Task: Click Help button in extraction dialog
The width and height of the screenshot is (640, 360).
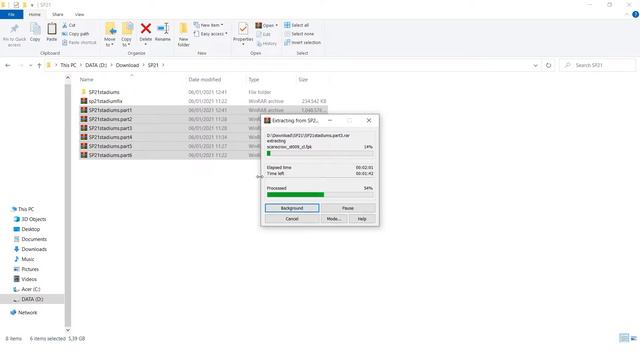Action: tap(362, 219)
